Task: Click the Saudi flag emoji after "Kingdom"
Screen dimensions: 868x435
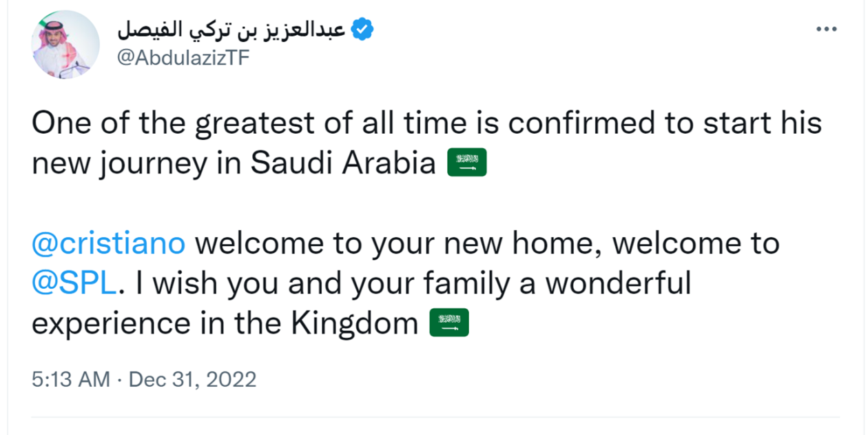Action: pyautogui.click(x=449, y=323)
